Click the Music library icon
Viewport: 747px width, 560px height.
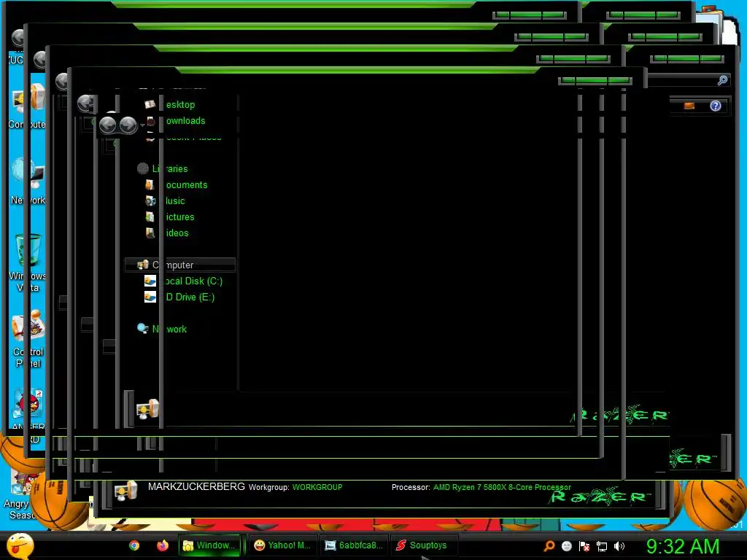click(x=150, y=201)
